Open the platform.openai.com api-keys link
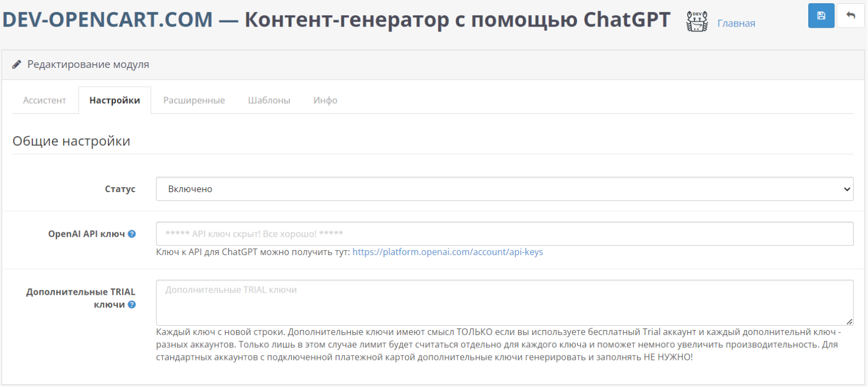868x387 pixels. pyautogui.click(x=448, y=252)
